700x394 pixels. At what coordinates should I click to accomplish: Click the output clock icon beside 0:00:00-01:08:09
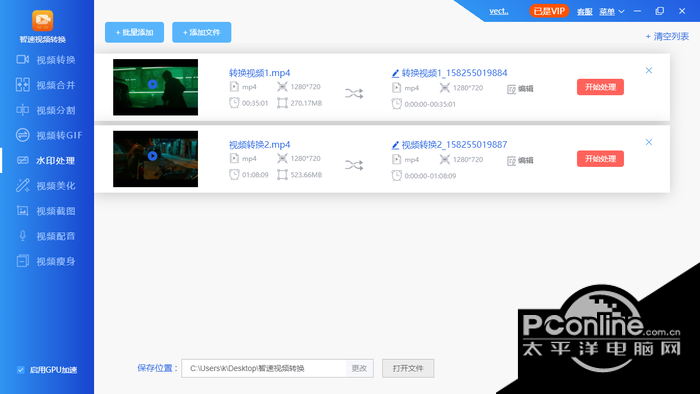(396, 176)
